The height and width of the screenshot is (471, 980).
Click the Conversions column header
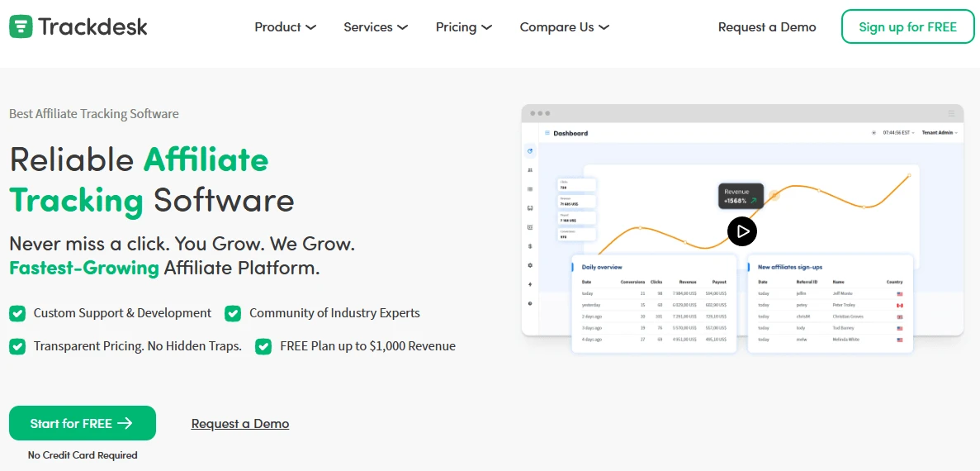click(x=632, y=282)
